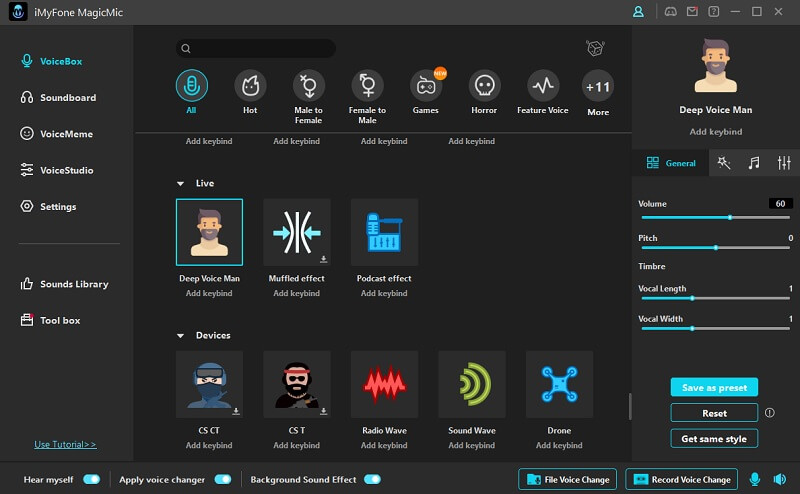Click the Volume value box showing 60

[x=781, y=204]
